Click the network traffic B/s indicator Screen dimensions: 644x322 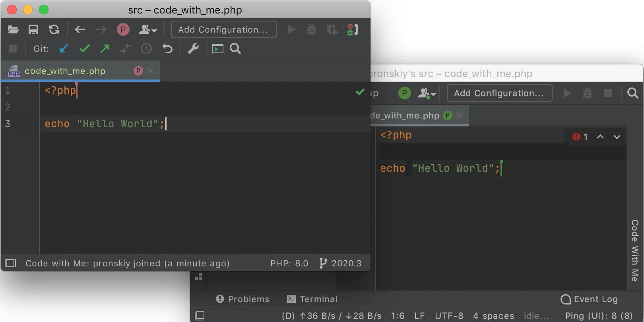tap(332, 316)
